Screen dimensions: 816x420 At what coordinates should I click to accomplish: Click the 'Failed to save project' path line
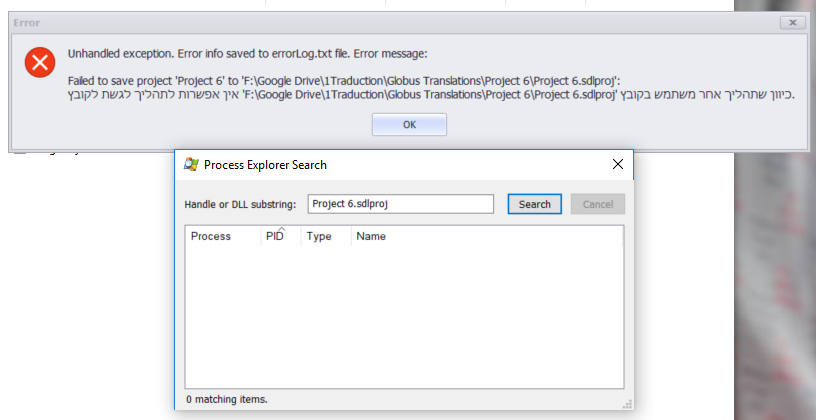[x=344, y=79]
